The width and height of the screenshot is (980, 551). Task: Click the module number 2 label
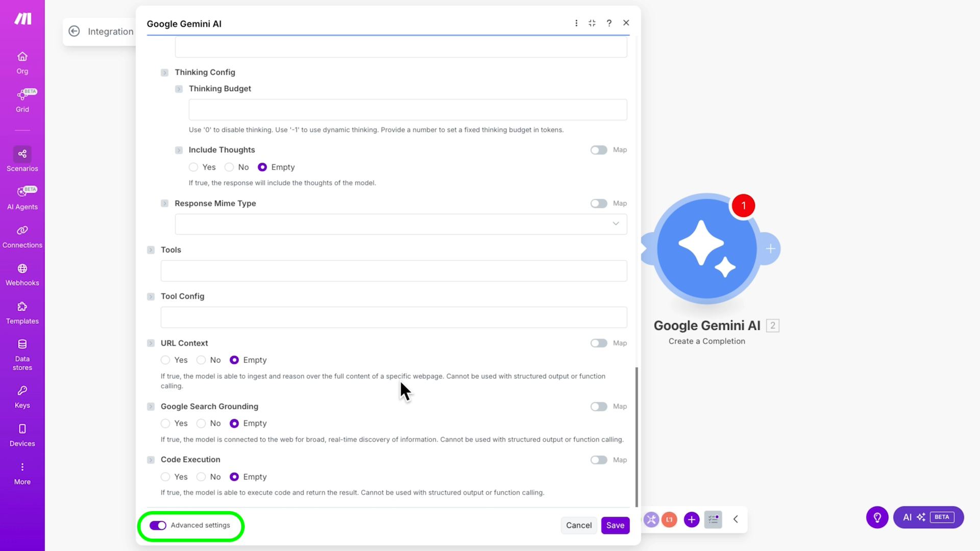pyautogui.click(x=773, y=325)
